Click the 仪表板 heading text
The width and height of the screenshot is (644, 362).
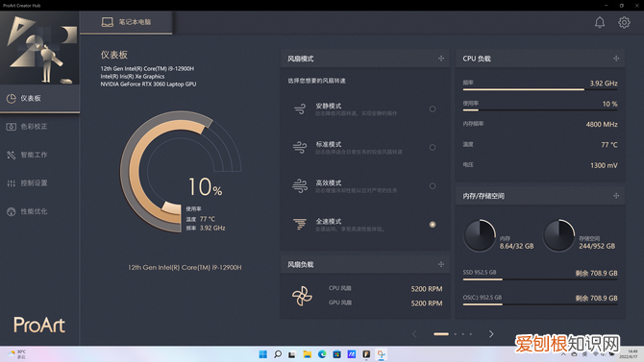(114, 55)
